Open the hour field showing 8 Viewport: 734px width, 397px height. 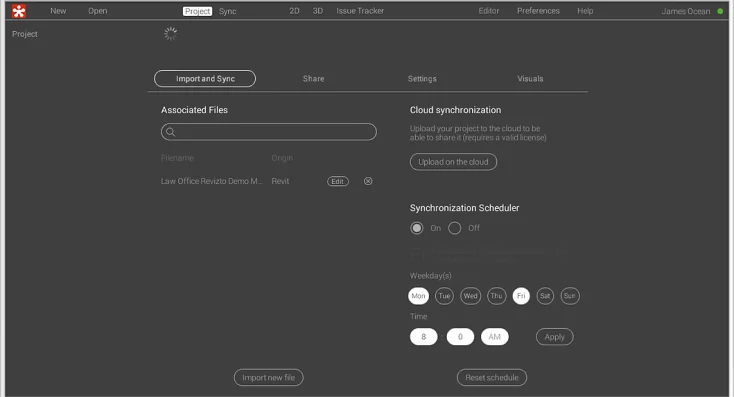tap(423, 337)
